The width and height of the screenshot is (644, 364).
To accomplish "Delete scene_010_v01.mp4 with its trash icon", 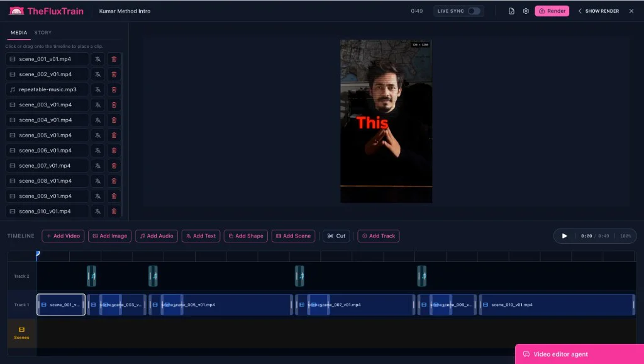I will 114,212.
